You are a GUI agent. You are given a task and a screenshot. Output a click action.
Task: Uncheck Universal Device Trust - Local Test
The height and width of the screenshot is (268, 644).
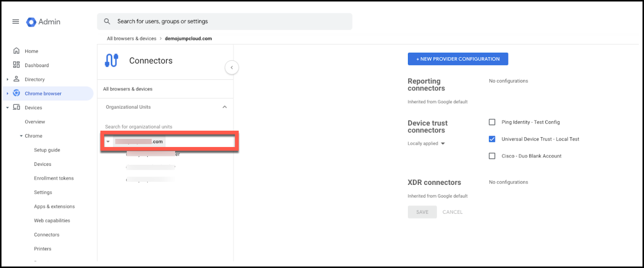click(492, 139)
